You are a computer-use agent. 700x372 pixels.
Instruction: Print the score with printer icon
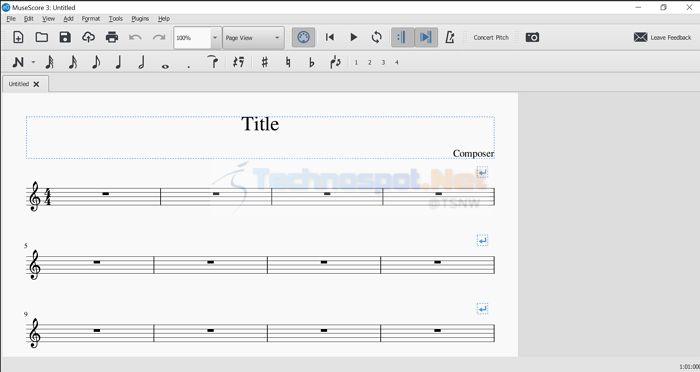[x=112, y=38]
